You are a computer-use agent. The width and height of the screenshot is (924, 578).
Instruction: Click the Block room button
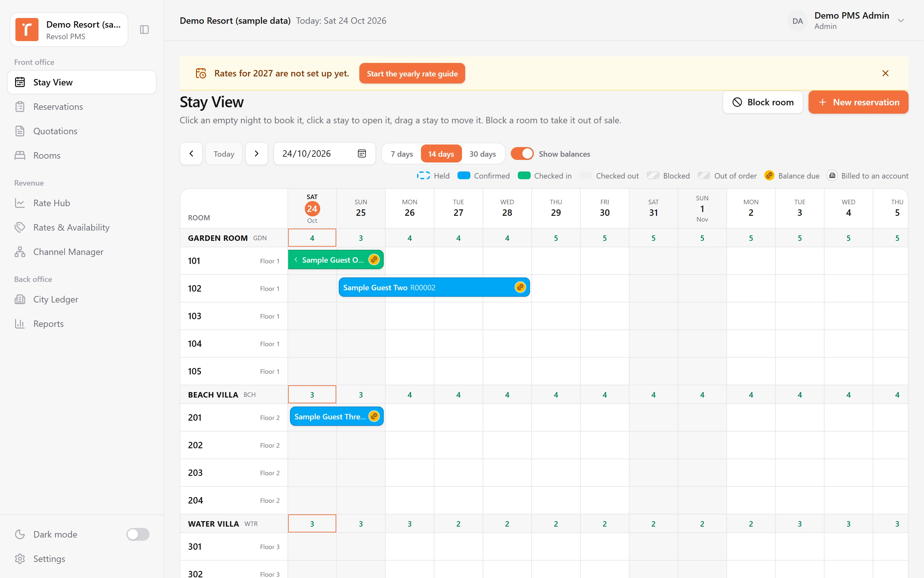[x=763, y=102]
